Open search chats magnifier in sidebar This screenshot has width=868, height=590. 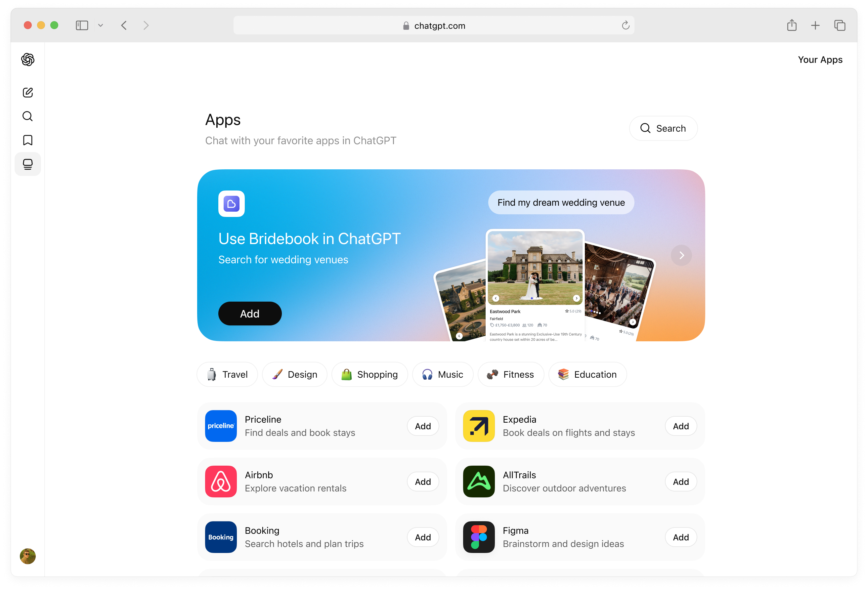click(28, 116)
